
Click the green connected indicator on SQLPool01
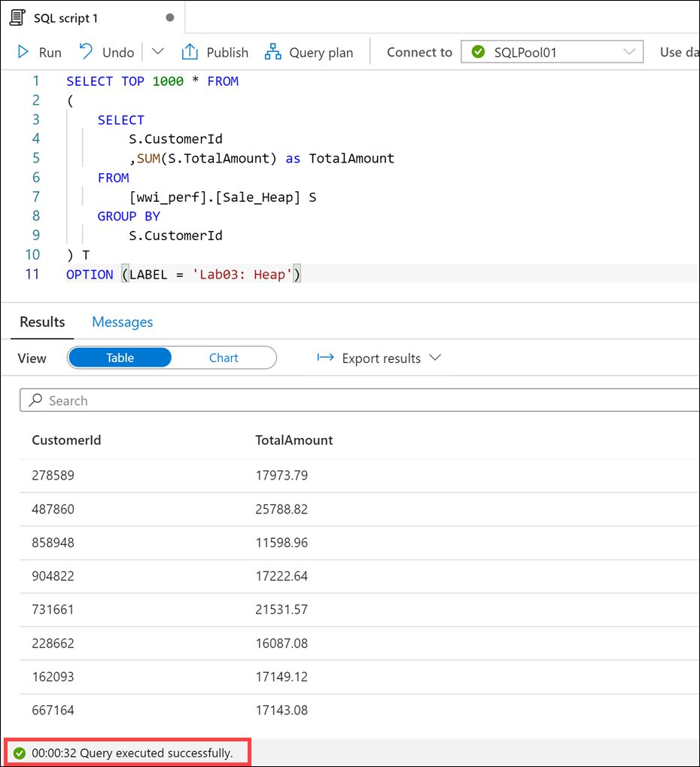tap(476, 52)
